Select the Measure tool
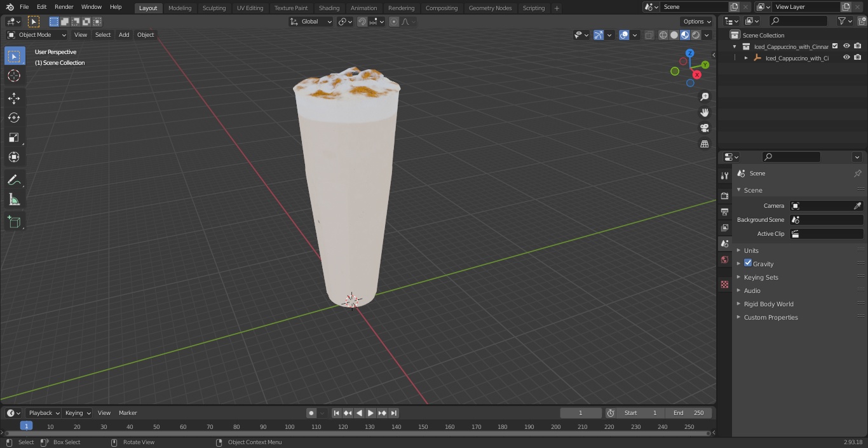The width and height of the screenshot is (868, 448). (x=14, y=200)
